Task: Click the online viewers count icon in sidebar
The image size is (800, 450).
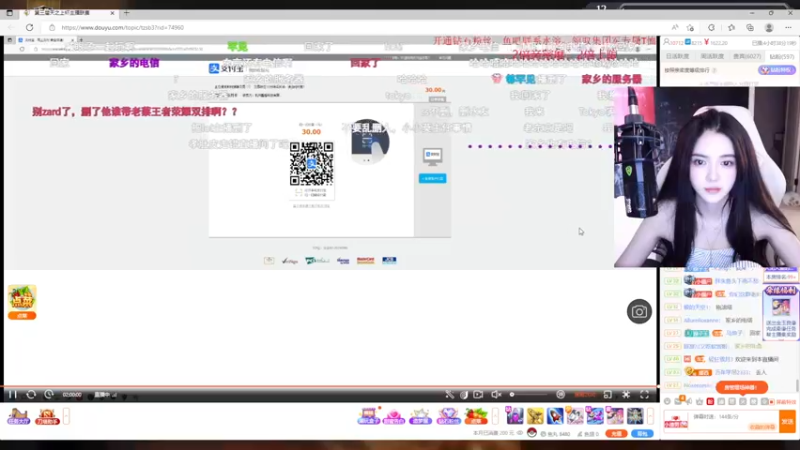Action: [666, 42]
